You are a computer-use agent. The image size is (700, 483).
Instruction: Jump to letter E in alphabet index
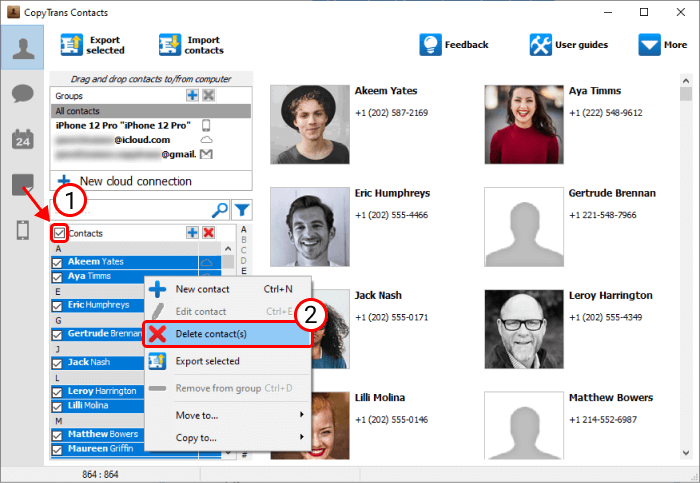tap(244, 271)
